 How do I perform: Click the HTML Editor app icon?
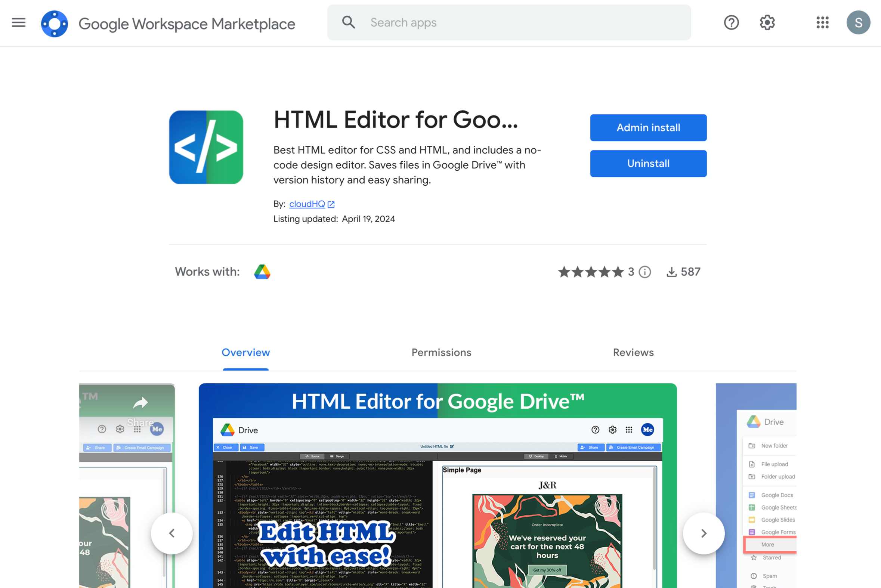pyautogui.click(x=206, y=147)
